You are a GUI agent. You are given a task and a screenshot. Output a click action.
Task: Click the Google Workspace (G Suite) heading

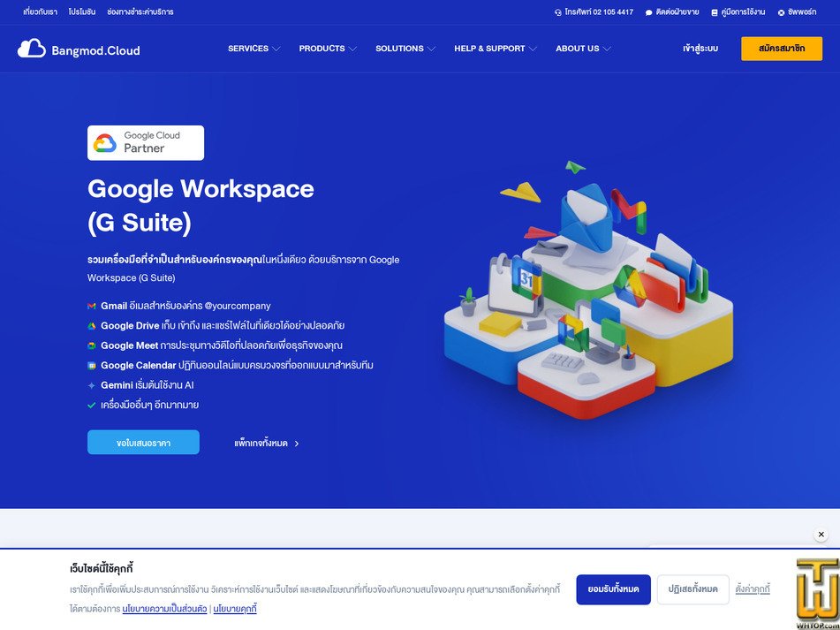tap(201, 206)
